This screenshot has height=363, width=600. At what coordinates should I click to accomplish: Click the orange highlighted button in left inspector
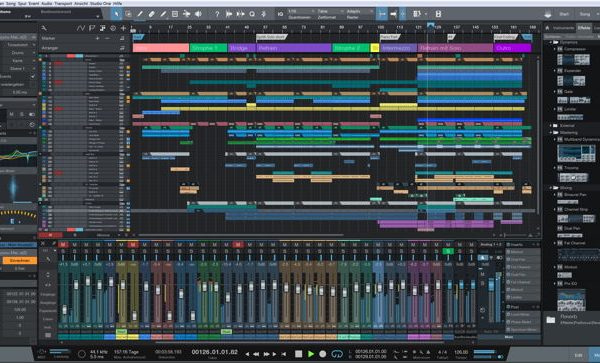tap(19, 260)
